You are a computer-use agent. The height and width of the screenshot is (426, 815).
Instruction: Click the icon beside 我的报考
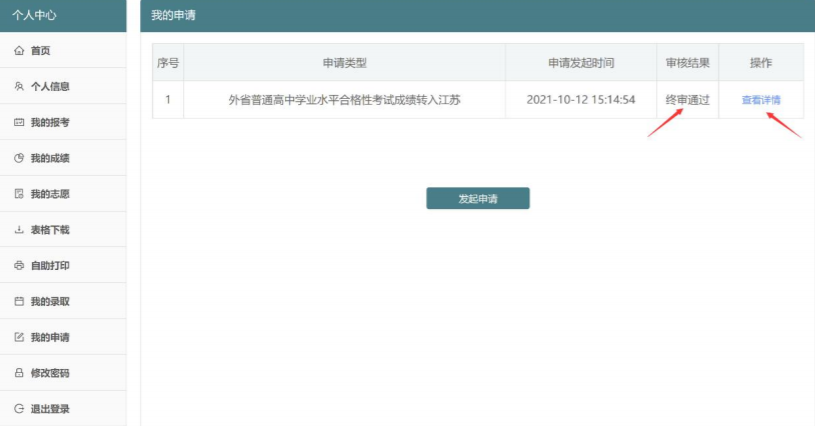click(x=18, y=122)
